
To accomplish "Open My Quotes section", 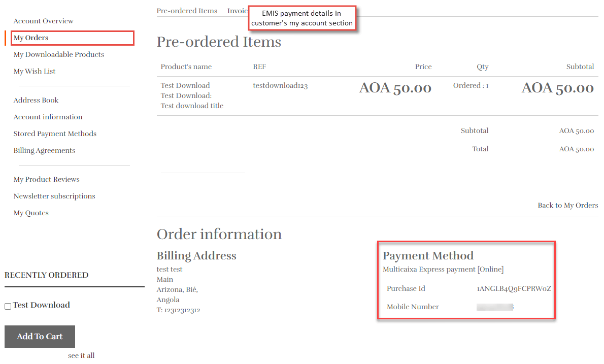I will click(x=31, y=213).
